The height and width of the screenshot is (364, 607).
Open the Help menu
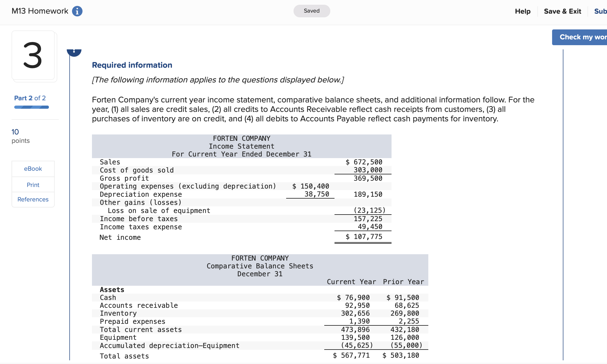tap(522, 11)
